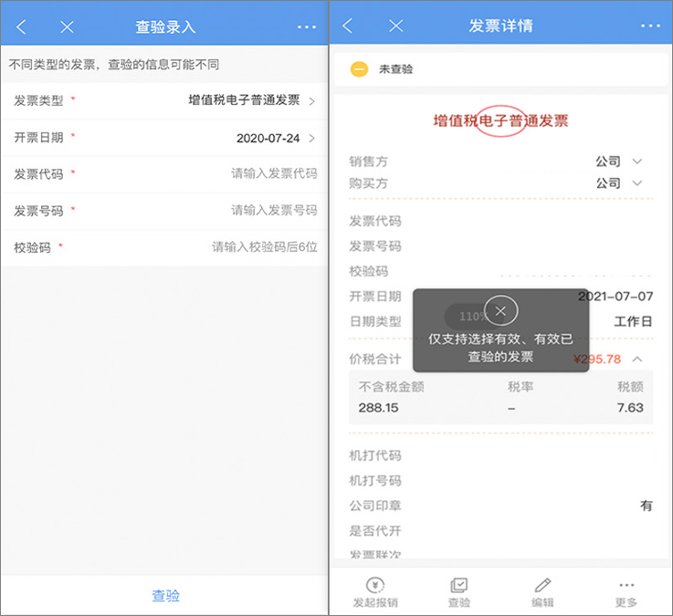The height and width of the screenshot is (616, 673).
Task: Click the 机打号码 row label
Action: [375, 480]
